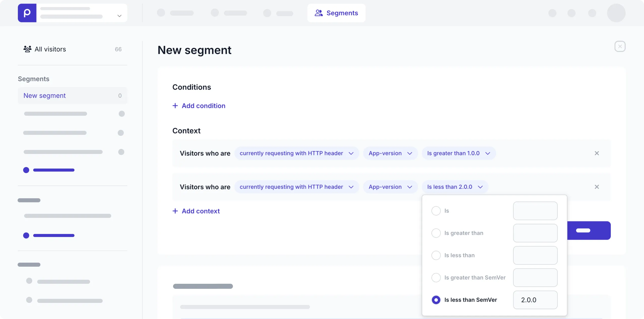Viewport: 644px width, 319px height.
Task: Click the All visitors people icon in the sidebar
Action: (28, 49)
